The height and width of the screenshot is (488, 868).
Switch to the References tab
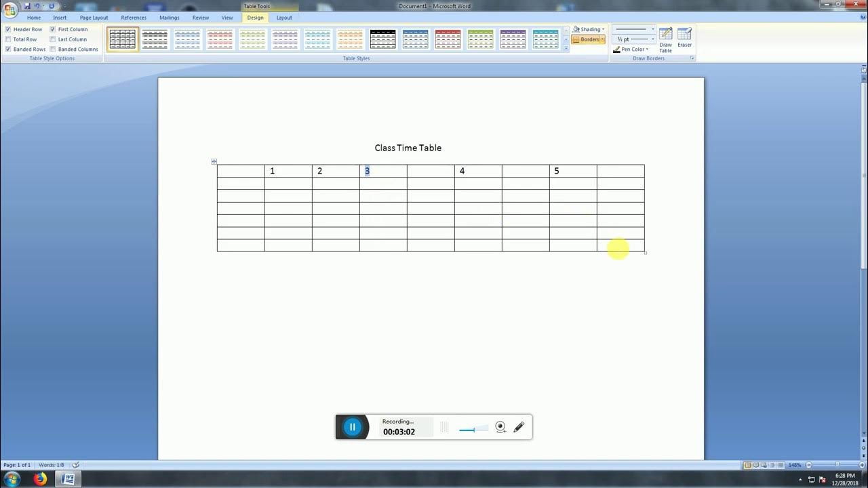pos(134,18)
